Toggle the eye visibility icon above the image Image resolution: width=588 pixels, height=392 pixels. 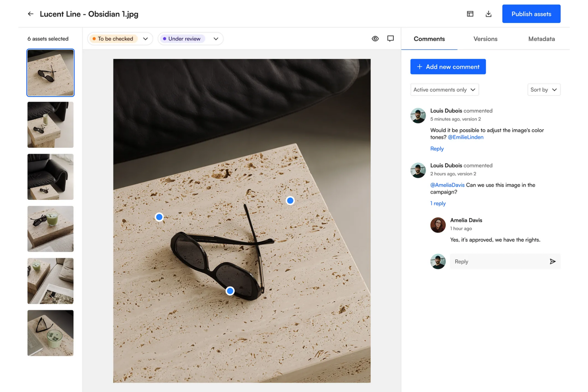(x=375, y=39)
